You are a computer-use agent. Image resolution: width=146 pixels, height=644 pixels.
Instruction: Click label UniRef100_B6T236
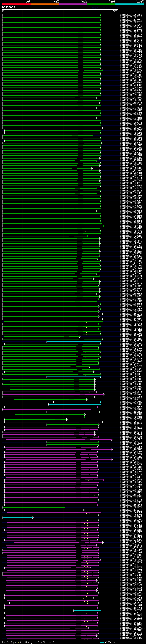coord(131,100)
